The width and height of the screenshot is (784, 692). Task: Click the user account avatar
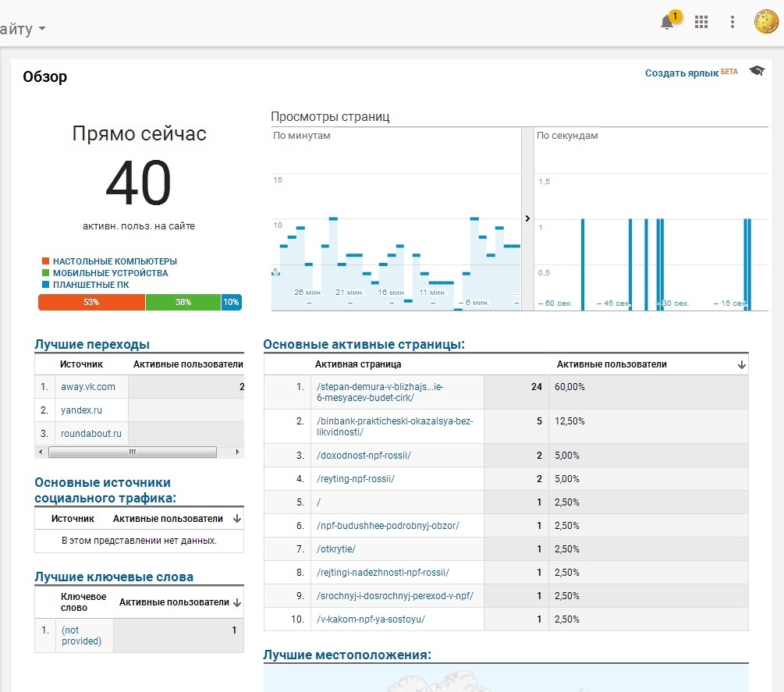coord(766,22)
